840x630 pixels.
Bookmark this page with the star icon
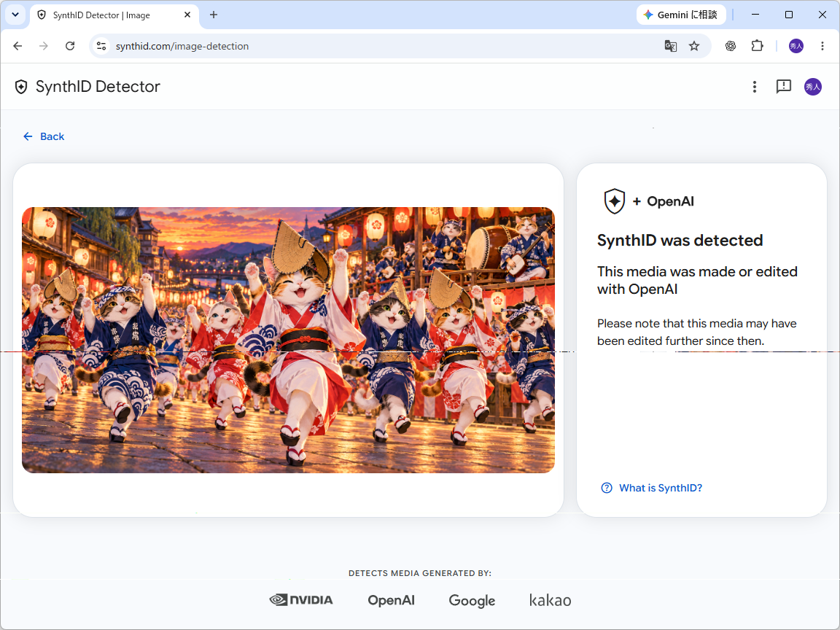694,46
